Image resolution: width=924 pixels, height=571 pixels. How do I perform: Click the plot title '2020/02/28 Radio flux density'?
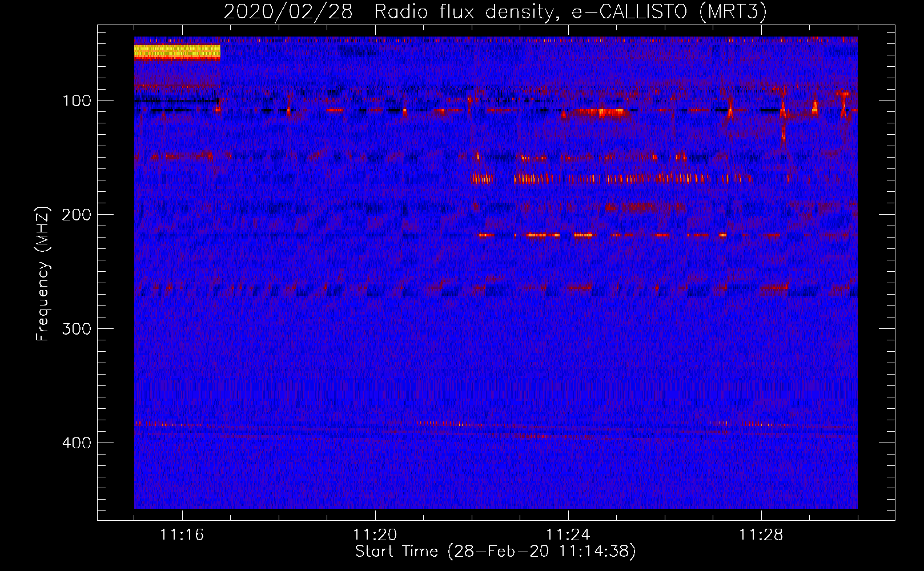click(x=495, y=11)
